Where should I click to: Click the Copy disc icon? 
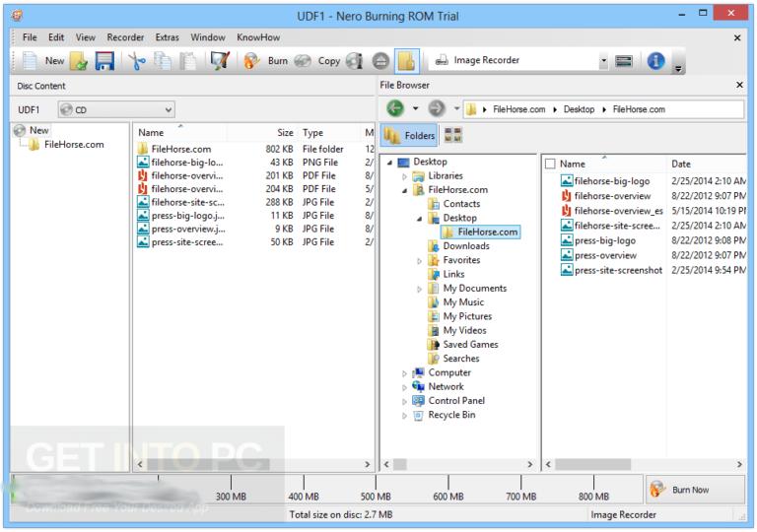point(303,61)
